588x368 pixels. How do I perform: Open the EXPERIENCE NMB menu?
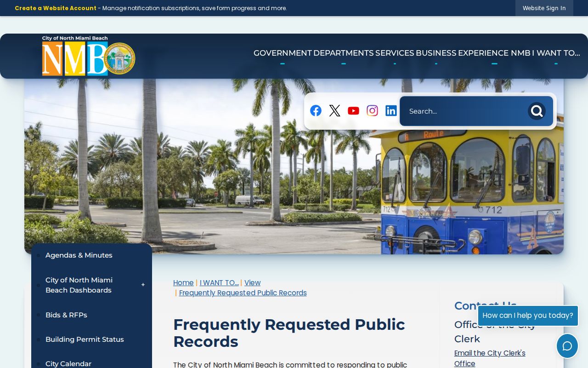494,53
